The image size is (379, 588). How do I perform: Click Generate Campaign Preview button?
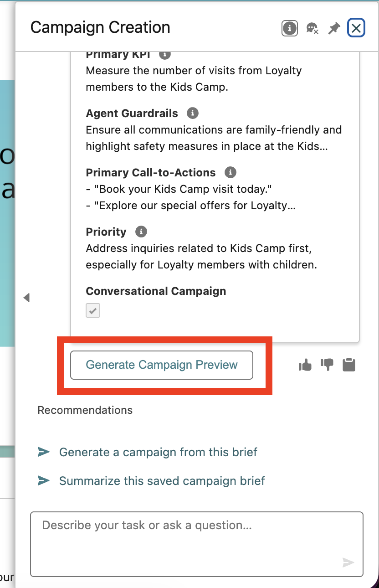tap(162, 365)
